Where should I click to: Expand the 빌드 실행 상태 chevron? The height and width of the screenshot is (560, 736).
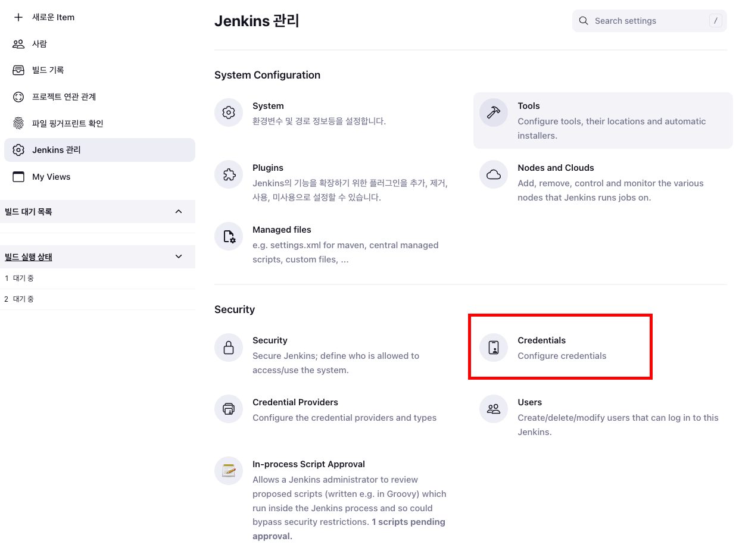point(179,256)
